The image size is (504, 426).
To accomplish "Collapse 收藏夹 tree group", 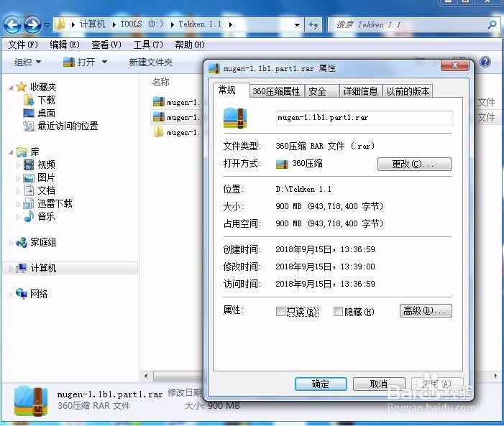I will (11, 88).
